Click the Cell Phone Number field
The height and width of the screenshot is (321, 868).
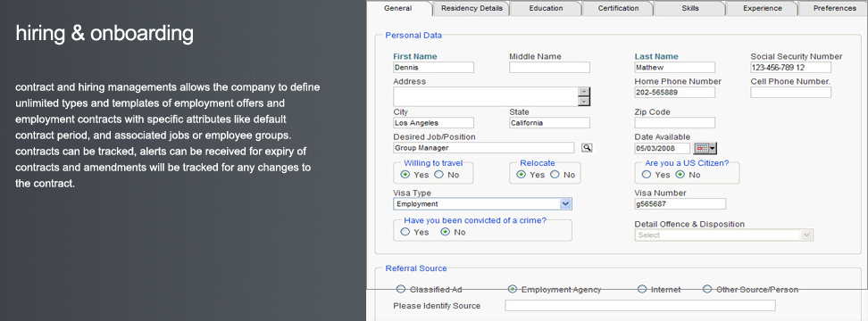(x=791, y=92)
